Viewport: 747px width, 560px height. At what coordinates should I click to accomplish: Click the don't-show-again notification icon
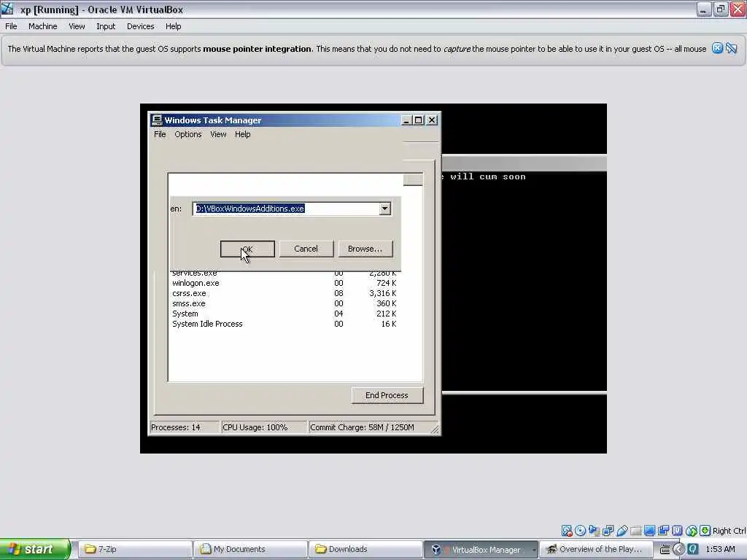pyautogui.click(x=732, y=48)
